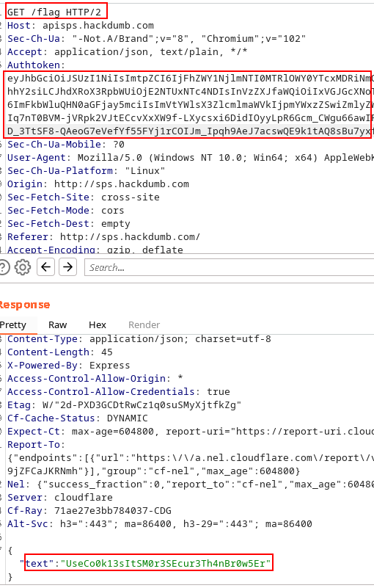Click the Sec-Fetch-Site cross-site line
This screenshot has height=588, width=374.
[84, 197]
